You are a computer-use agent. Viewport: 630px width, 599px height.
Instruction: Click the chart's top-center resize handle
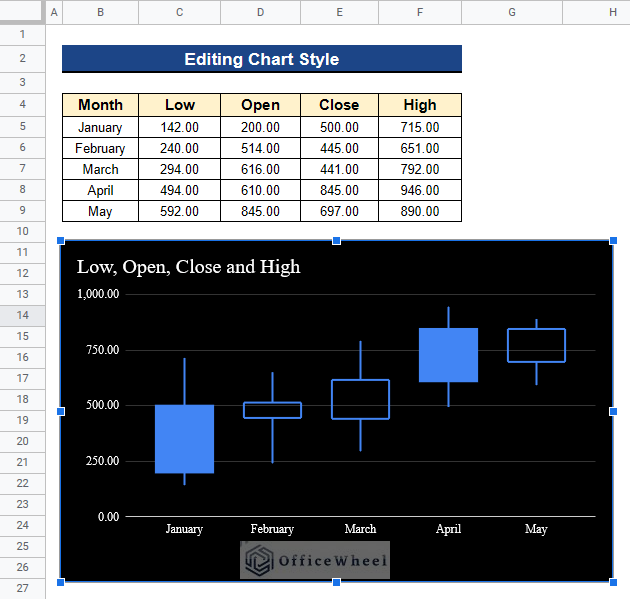(337, 241)
